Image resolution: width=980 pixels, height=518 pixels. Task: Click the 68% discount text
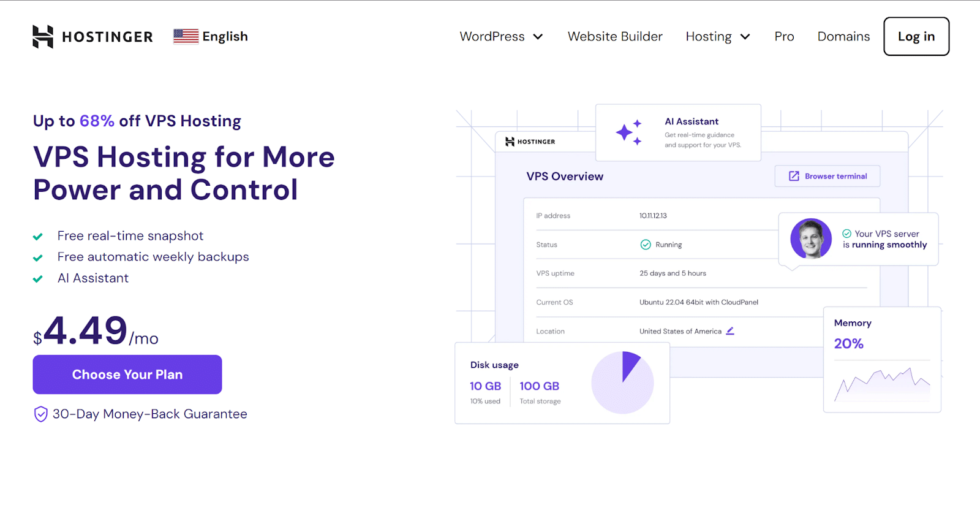point(97,121)
